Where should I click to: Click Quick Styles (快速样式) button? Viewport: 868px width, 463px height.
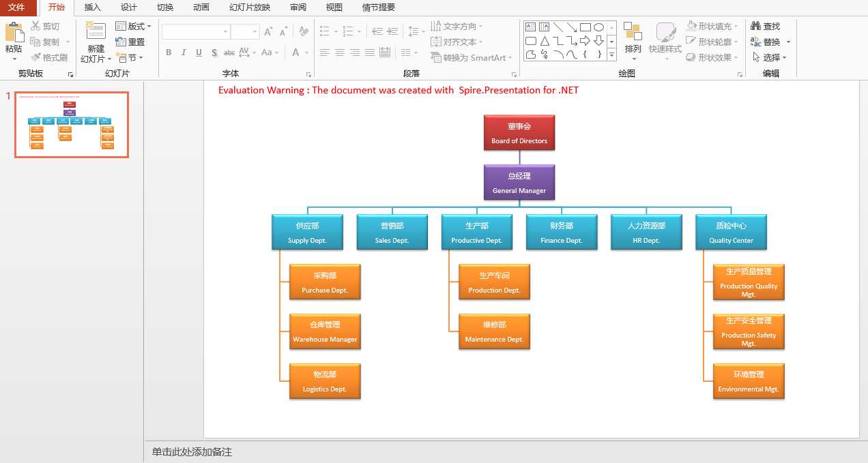click(665, 40)
